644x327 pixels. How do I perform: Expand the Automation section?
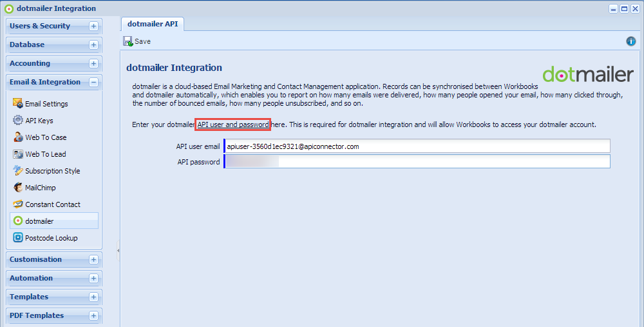click(93, 279)
